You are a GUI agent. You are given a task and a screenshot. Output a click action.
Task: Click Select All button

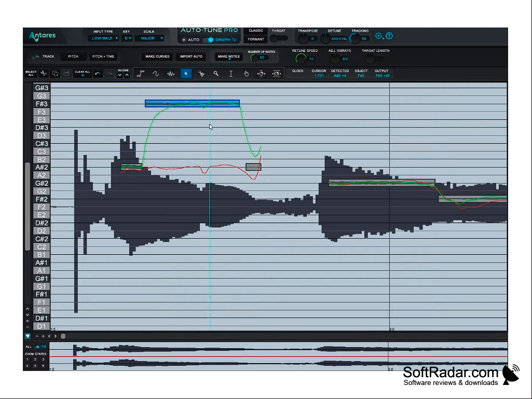coord(31,73)
